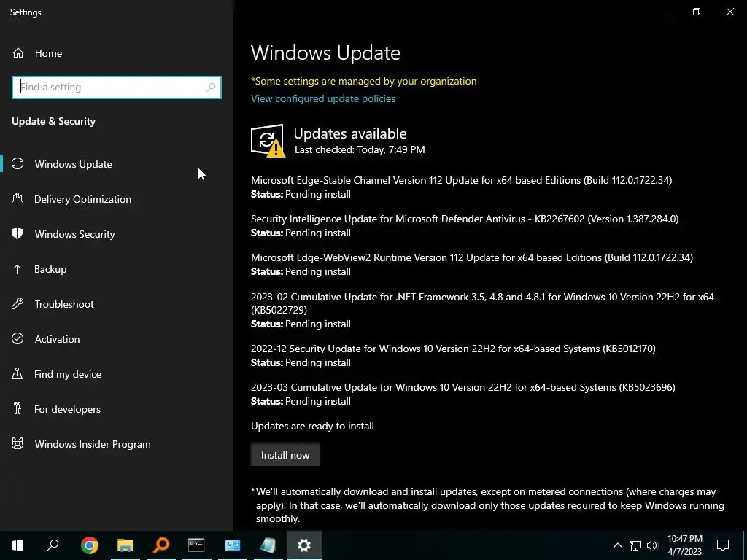Viewport: 747px width, 560px height.
Task: Open the volume speaker tray icon
Action: tap(652, 545)
